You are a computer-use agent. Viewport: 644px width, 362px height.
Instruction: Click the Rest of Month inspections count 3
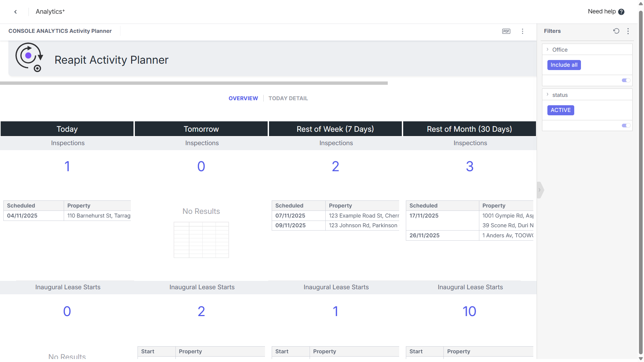470,167
